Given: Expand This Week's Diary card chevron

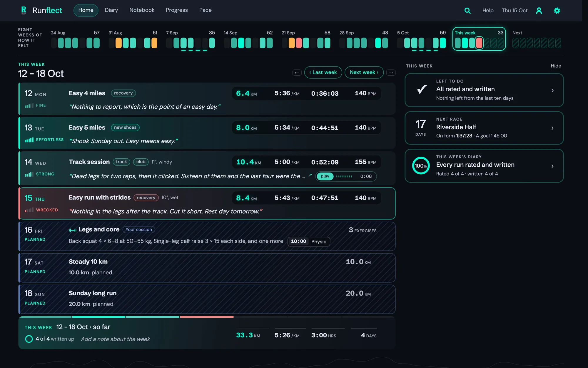Looking at the screenshot, I should [552, 166].
